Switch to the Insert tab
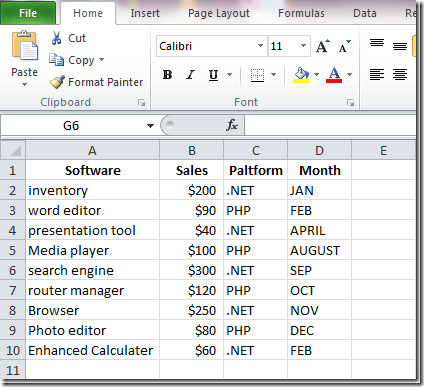Viewport: 424px width, 387px height. tap(145, 13)
